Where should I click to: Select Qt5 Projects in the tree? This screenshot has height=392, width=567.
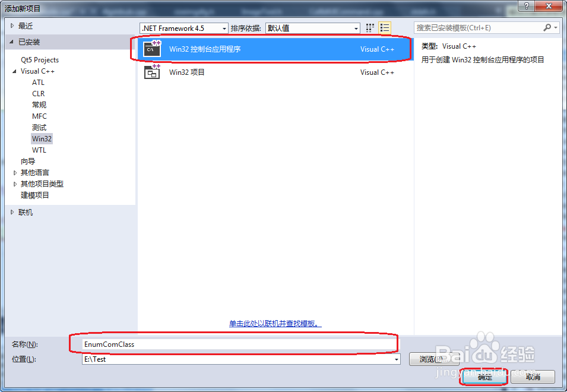[40, 60]
